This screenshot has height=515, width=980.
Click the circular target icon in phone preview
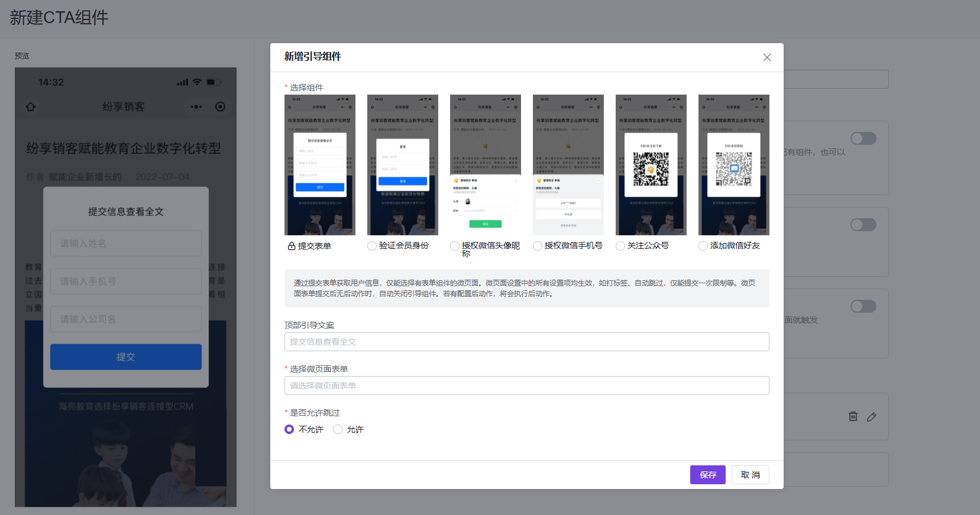(220, 107)
